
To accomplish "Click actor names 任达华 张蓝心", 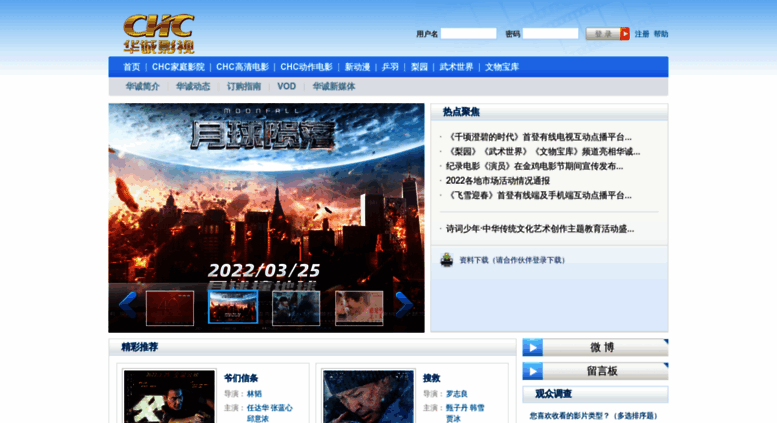I will click(x=270, y=408).
